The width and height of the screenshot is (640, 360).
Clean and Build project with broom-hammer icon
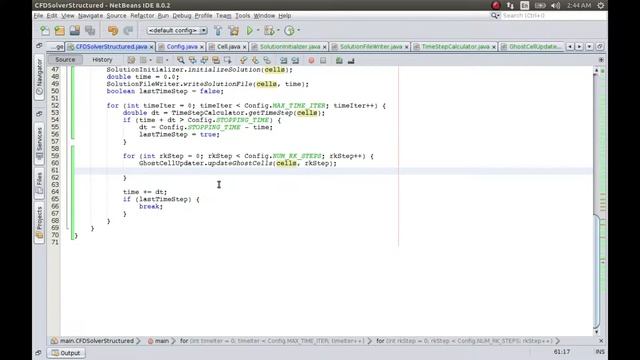point(234,31)
